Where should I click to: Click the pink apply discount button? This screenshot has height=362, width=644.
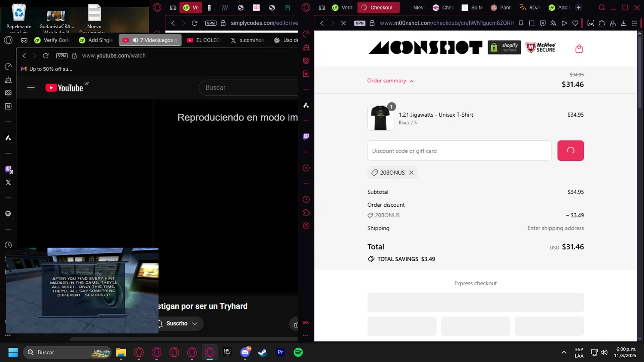pyautogui.click(x=570, y=151)
